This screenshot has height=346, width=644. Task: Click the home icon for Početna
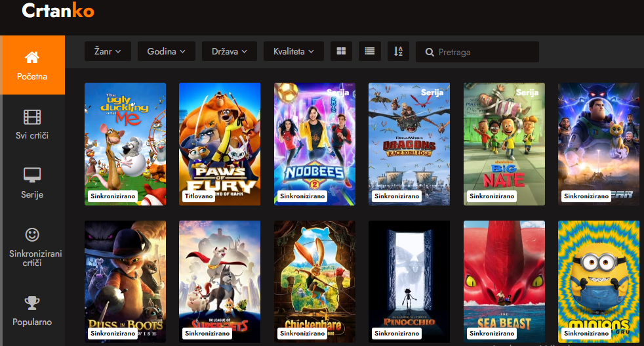32,57
